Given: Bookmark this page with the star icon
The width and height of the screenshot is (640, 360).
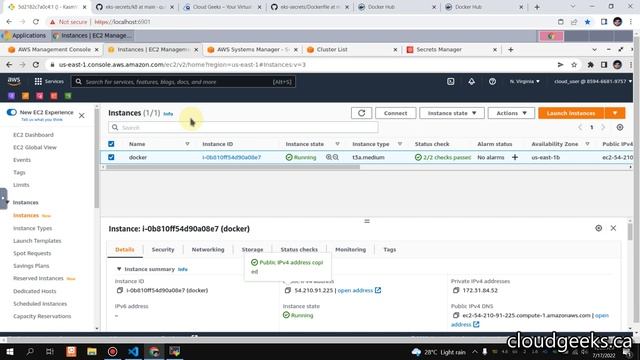Looking at the screenshot, I should (x=574, y=64).
